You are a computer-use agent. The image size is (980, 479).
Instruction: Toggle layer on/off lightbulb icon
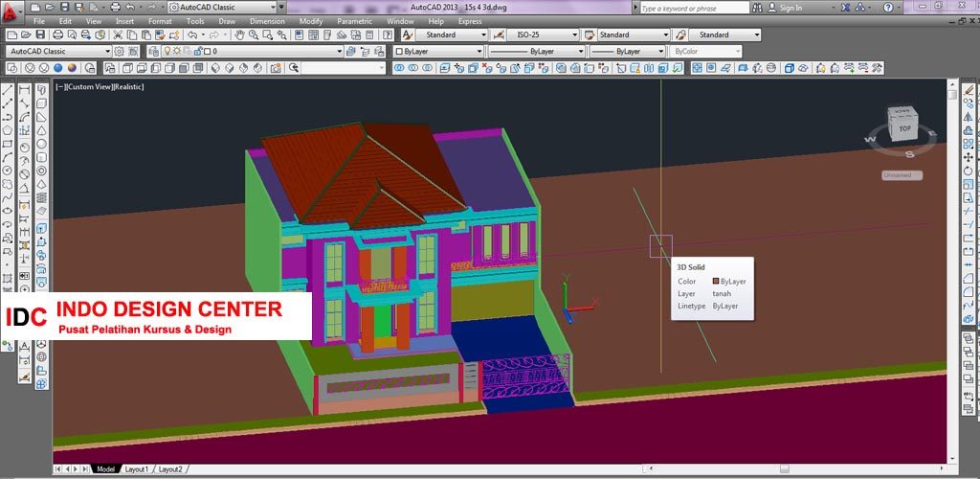pos(167,52)
